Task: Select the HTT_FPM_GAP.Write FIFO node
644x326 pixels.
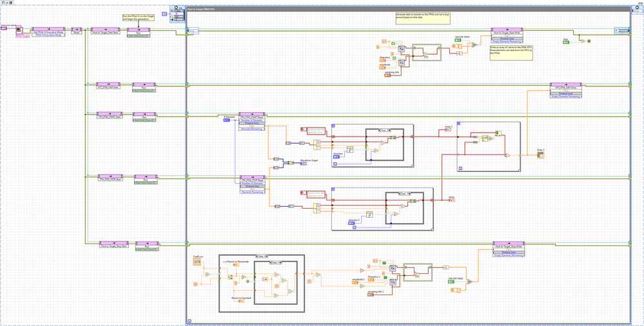Action: [566, 90]
